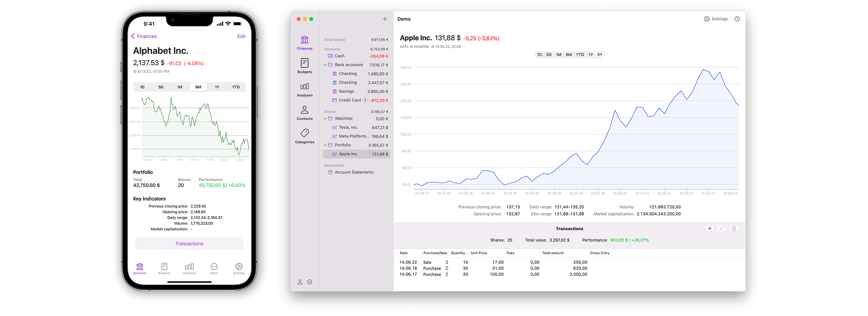This screenshot has width=868, height=316.
Task: Click the Account Statements archive icon
Action: [330, 172]
